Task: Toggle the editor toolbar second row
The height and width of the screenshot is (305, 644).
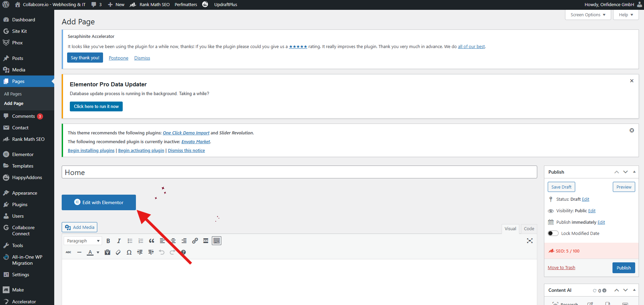Action: click(217, 241)
